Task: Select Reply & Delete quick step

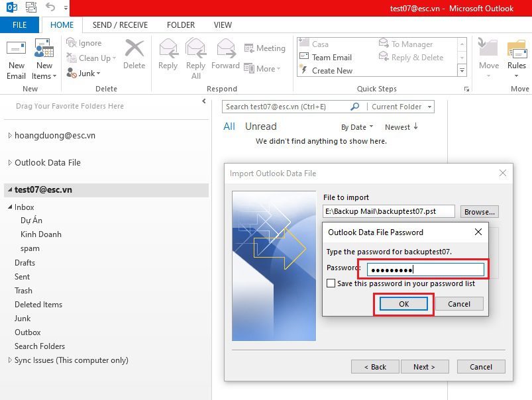Action: click(411, 58)
